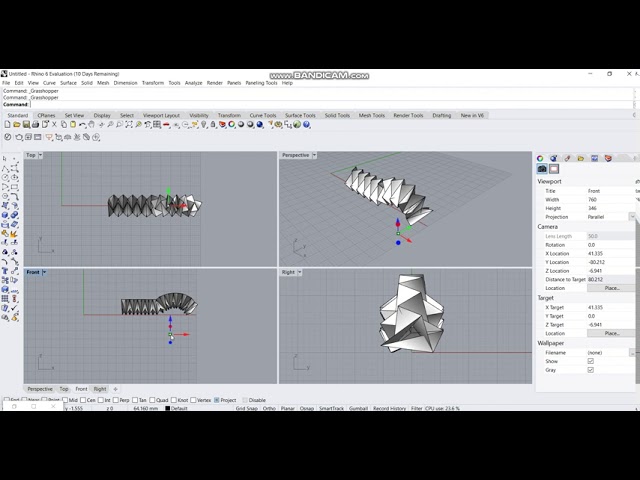Open the folder Libraries panel tab
The width and height of the screenshot is (640, 480).
click(x=581, y=158)
